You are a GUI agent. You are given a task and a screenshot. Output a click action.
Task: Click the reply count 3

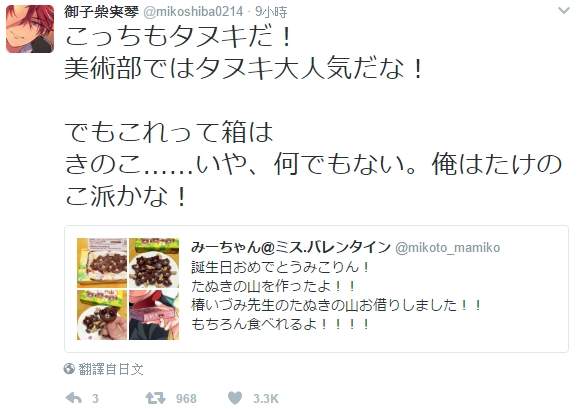coord(95,398)
